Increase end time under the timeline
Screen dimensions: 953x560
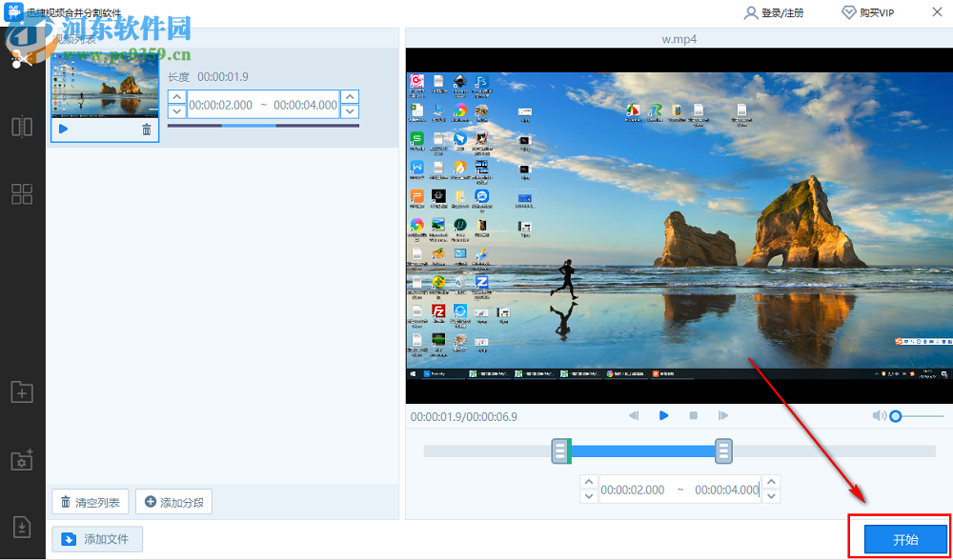point(771,482)
